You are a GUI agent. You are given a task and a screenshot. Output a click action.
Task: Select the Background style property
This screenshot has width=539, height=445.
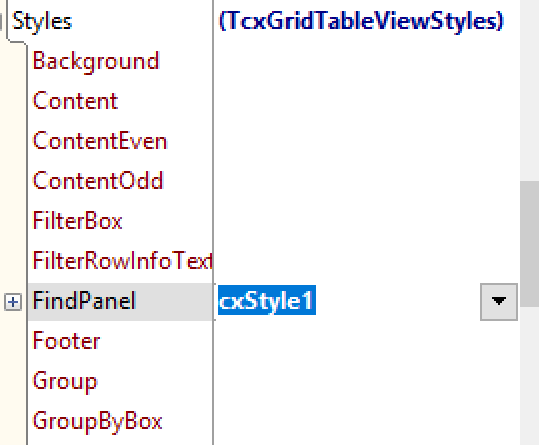click(x=96, y=62)
